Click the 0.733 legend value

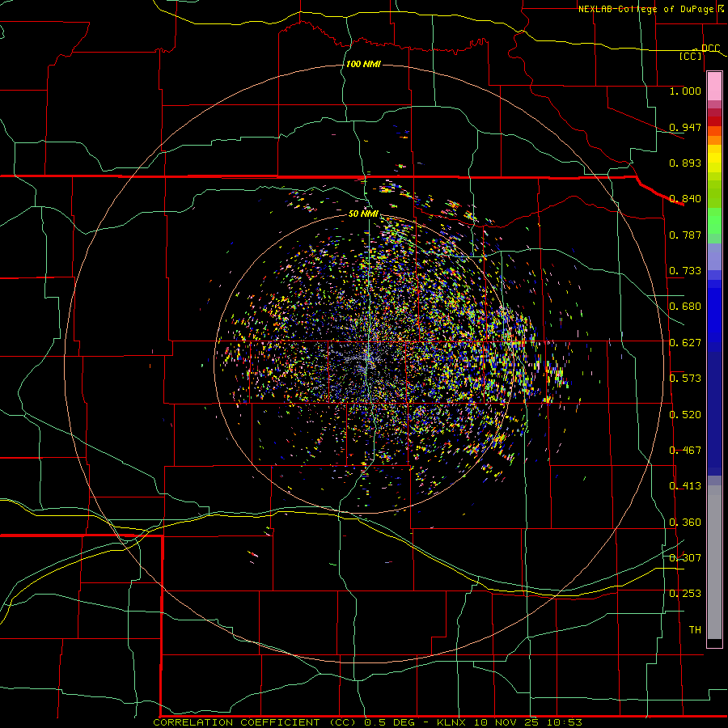click(x=685, y=270)
